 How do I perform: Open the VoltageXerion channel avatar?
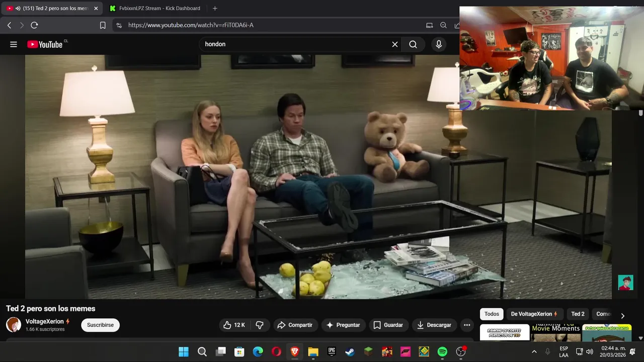pos(14,325)
